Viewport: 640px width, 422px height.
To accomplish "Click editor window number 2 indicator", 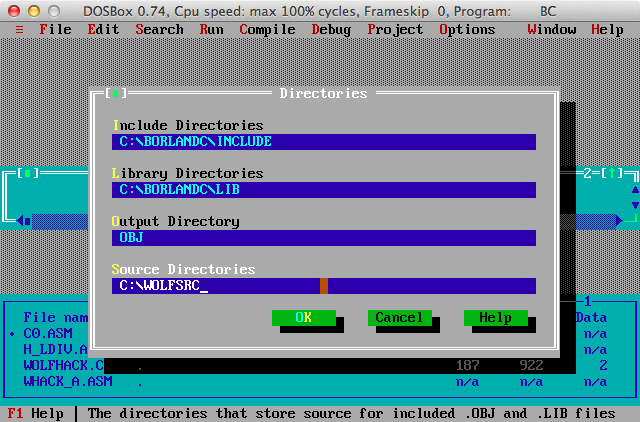I will pos(587,173).
